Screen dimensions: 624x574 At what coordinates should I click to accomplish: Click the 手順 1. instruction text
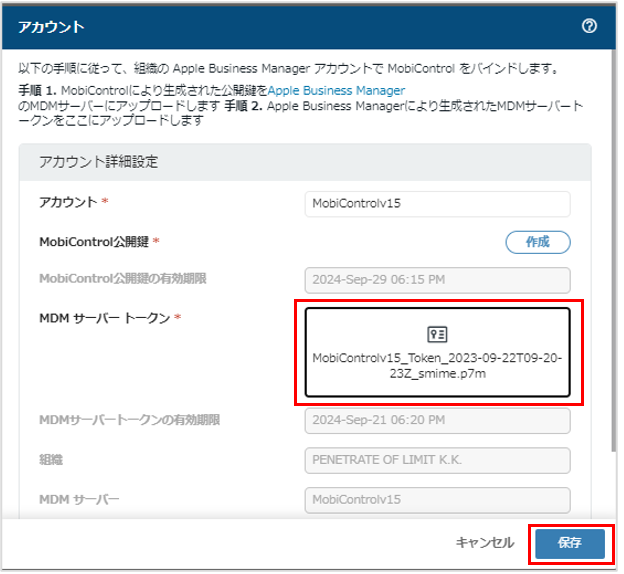[37, 91]
